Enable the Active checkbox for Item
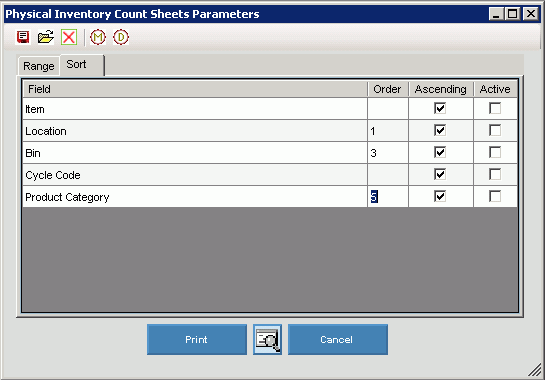This screenshot has height=380, width=545. (495, 108)
